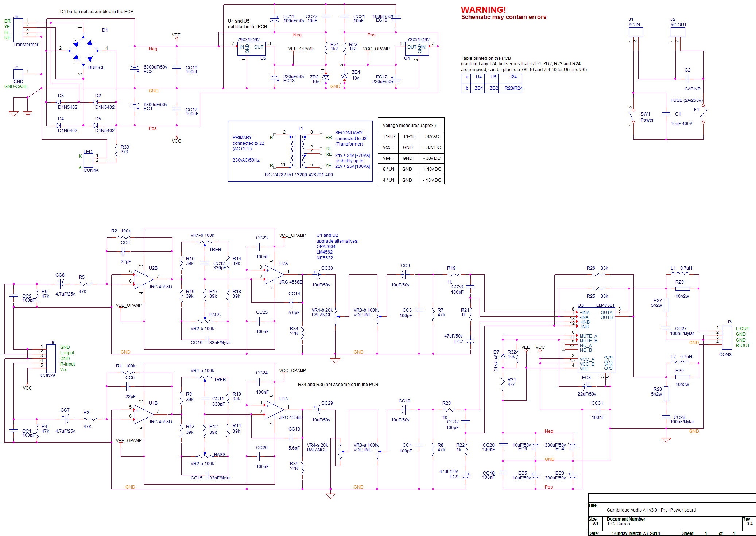
Task: Select the U1B op-amp triangle
Action: pos(144,414)
